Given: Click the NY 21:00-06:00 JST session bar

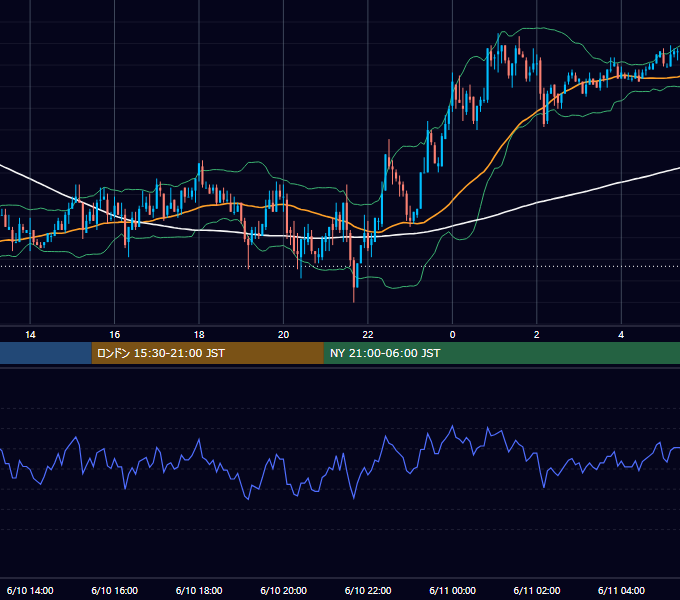Looking at the screenshot, I should [502, 353].
